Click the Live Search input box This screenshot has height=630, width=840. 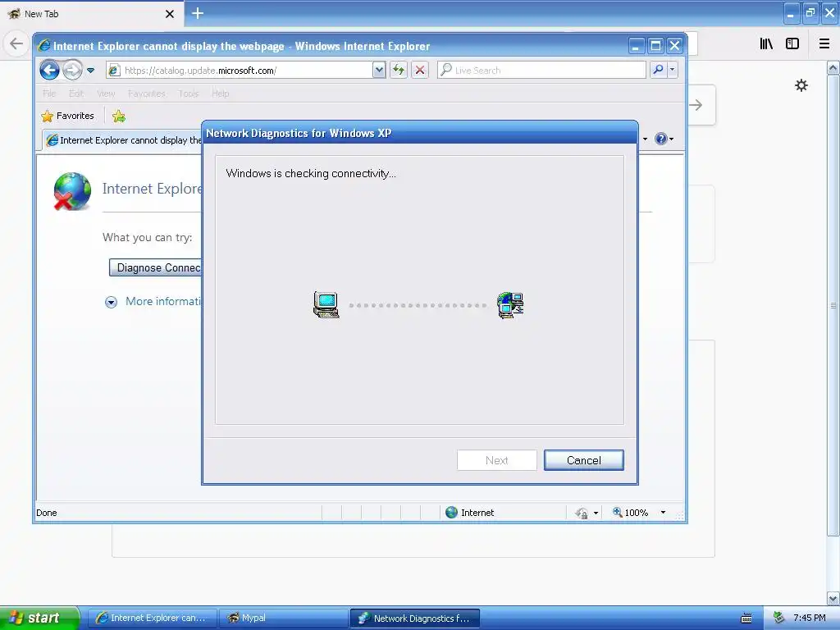[x=541, y=71]
